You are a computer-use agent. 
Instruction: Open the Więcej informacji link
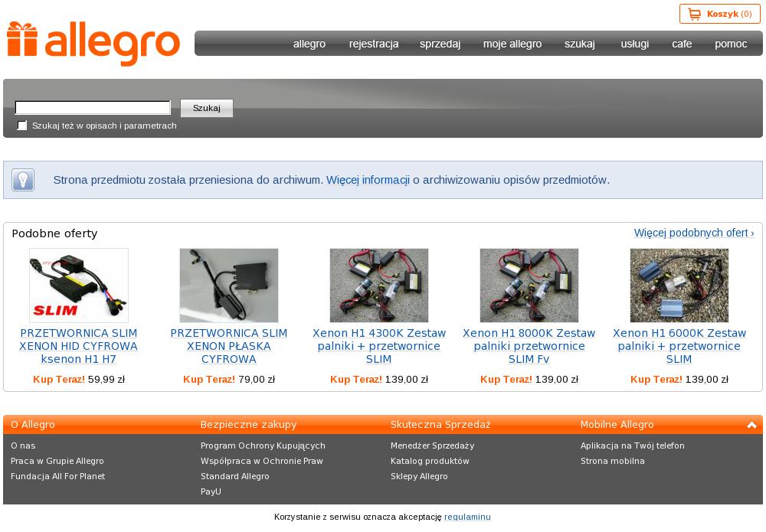point(368,180)
